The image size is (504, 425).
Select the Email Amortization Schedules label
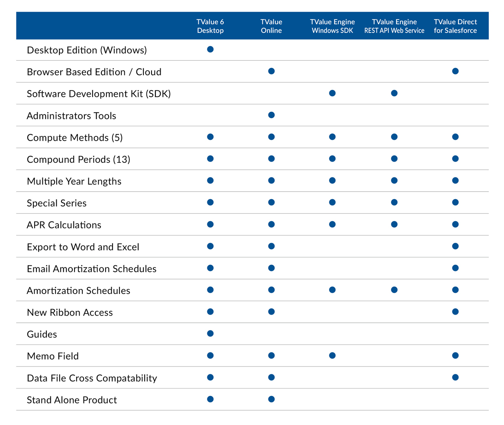92,269
